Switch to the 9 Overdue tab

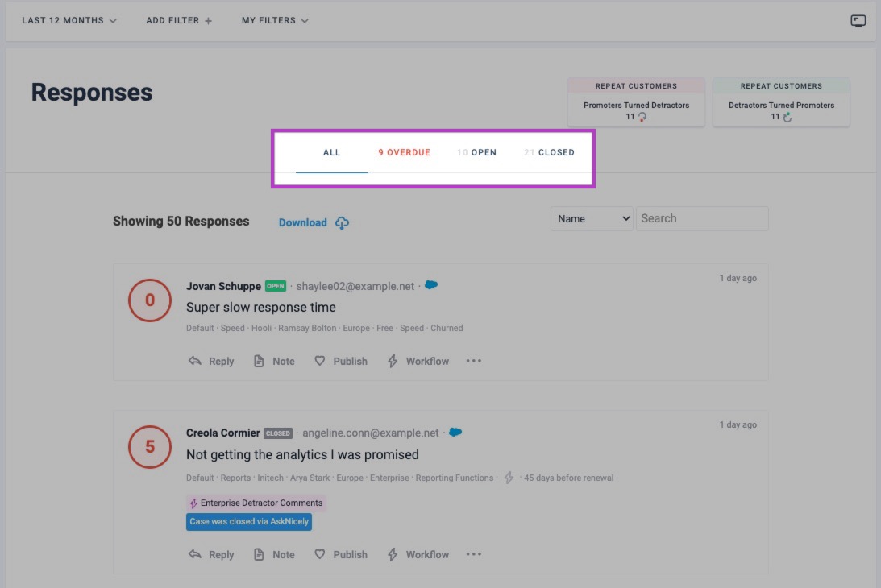click(x=404, y=152)
